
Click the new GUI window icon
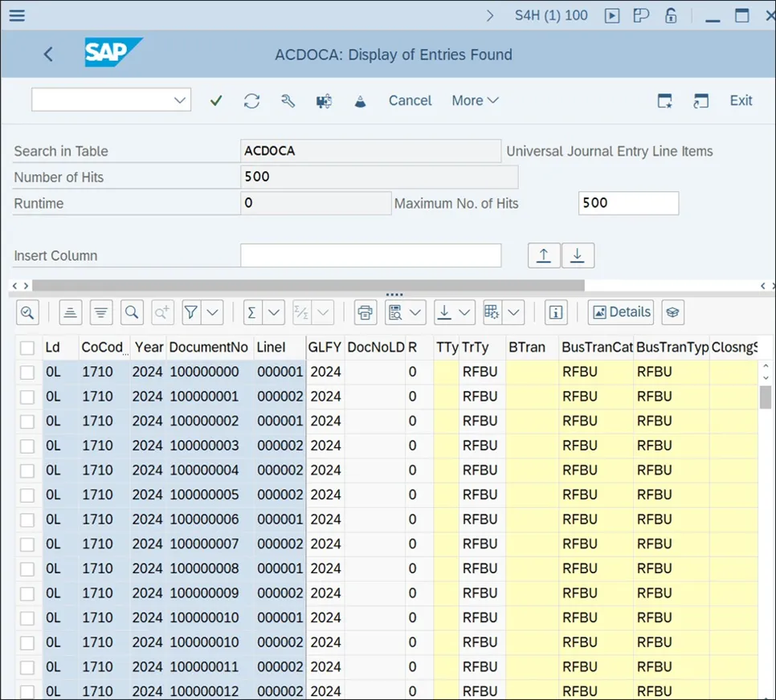[x=664, y=101]
